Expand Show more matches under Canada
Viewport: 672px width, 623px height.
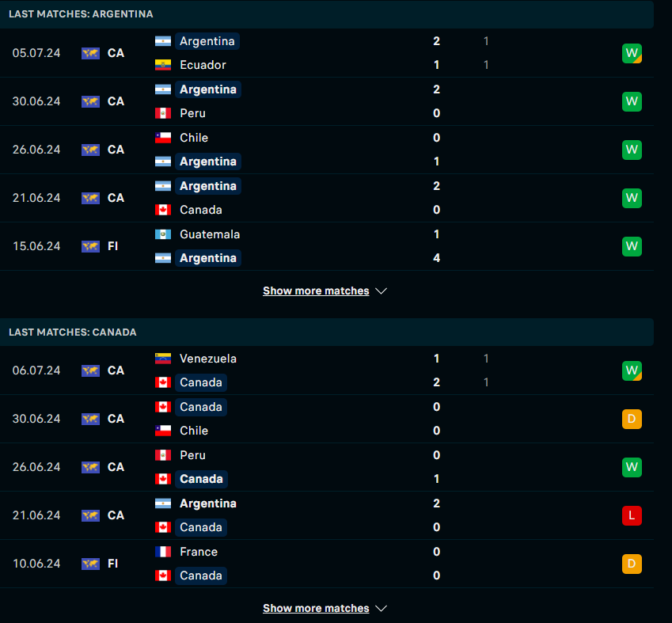[316, 608]
